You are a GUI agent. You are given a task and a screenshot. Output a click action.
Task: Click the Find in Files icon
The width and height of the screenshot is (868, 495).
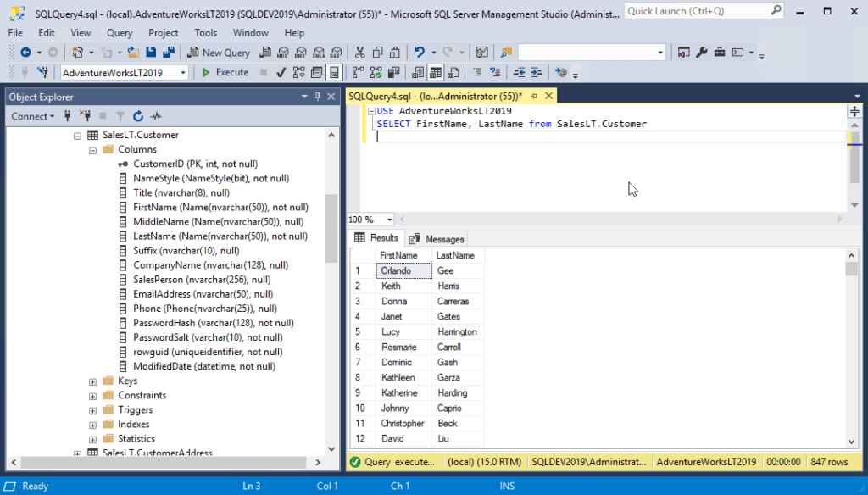(506, 53)
